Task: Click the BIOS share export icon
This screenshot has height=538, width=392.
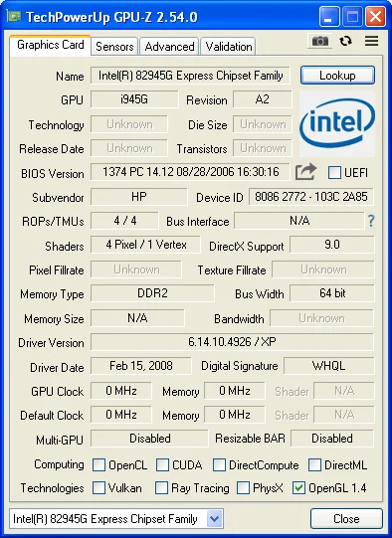Action: pyautogui.click(x=305, y=172)
